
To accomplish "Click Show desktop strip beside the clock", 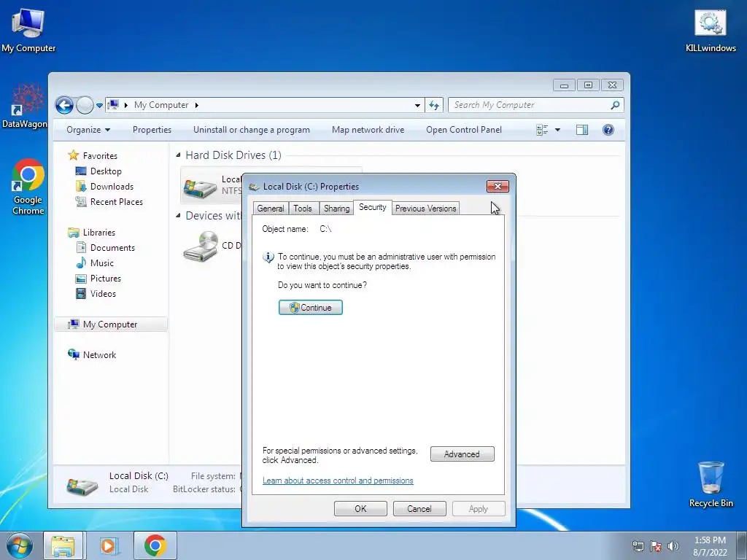I will coord(742,545).
